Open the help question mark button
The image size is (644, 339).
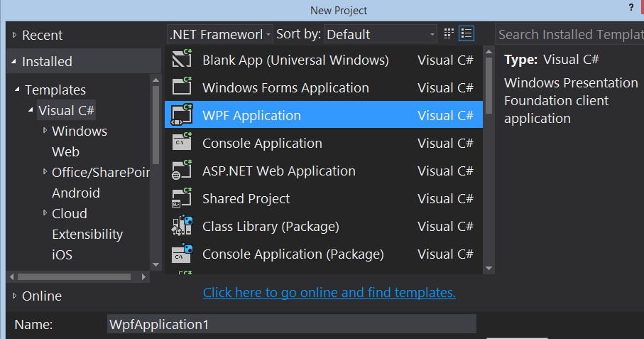point(631,7)
